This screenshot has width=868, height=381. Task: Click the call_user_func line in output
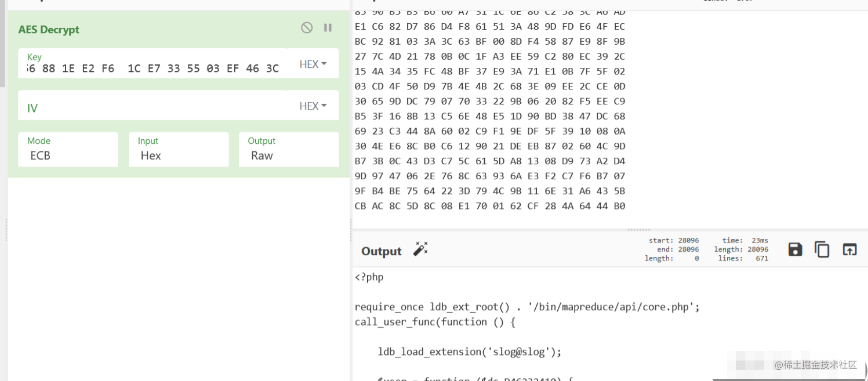pyautogui.click(x=435, y=322)
